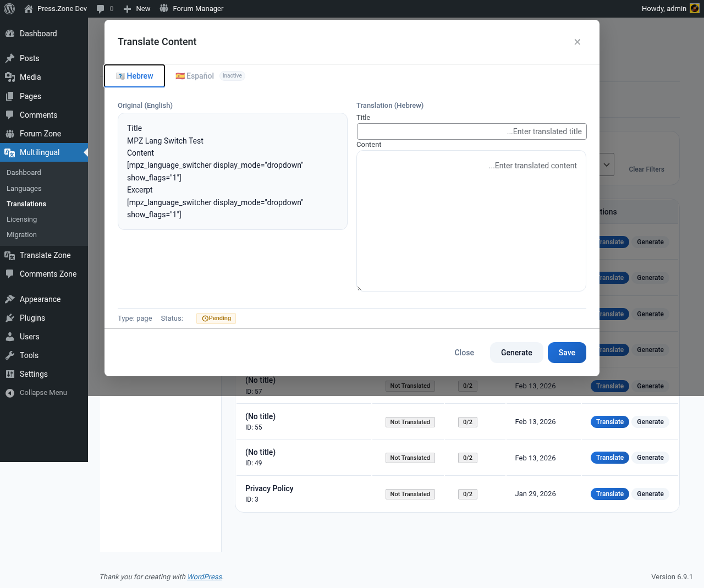The height and width of the screenshot is (588, 704).
Task: Click Not Translated badge for ID 55
Action: coord(410,422)
